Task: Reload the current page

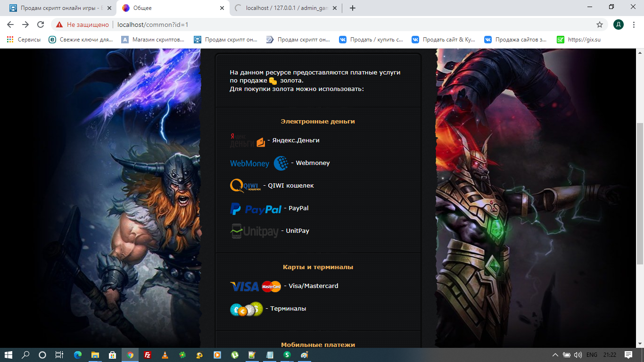Action: [41, 25]
